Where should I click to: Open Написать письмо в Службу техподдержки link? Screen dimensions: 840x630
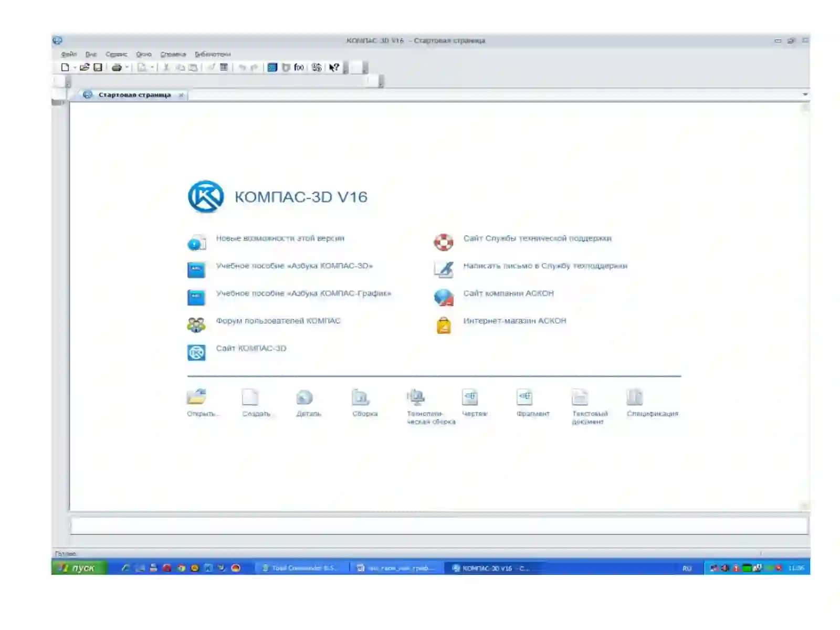point(545,266)
